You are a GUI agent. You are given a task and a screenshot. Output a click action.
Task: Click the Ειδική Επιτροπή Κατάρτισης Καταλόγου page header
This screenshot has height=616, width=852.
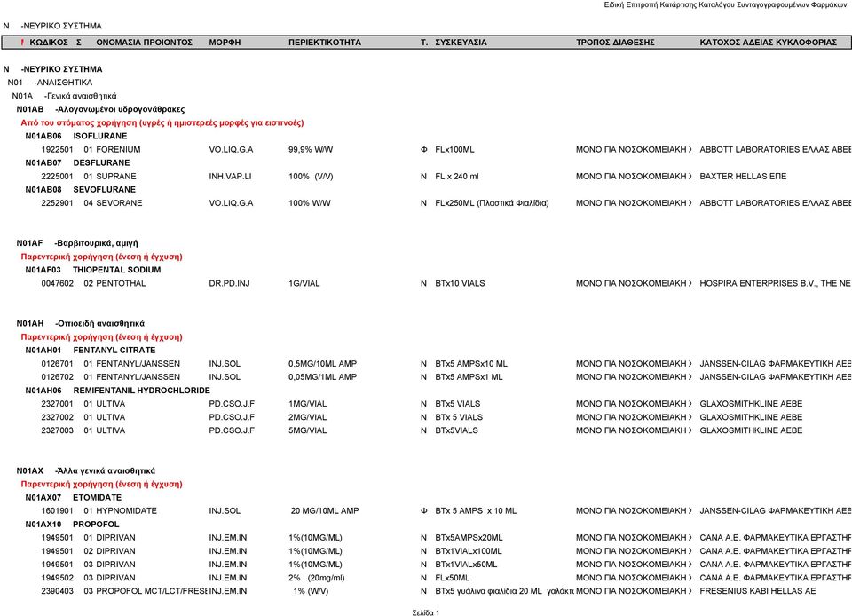coord(725,5)
